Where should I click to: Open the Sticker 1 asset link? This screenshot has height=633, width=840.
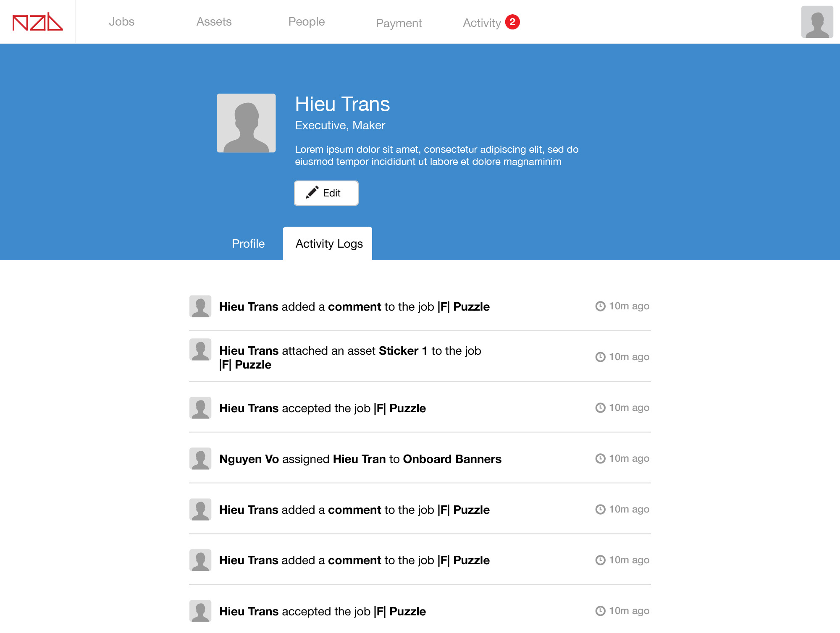click(403, 351)
